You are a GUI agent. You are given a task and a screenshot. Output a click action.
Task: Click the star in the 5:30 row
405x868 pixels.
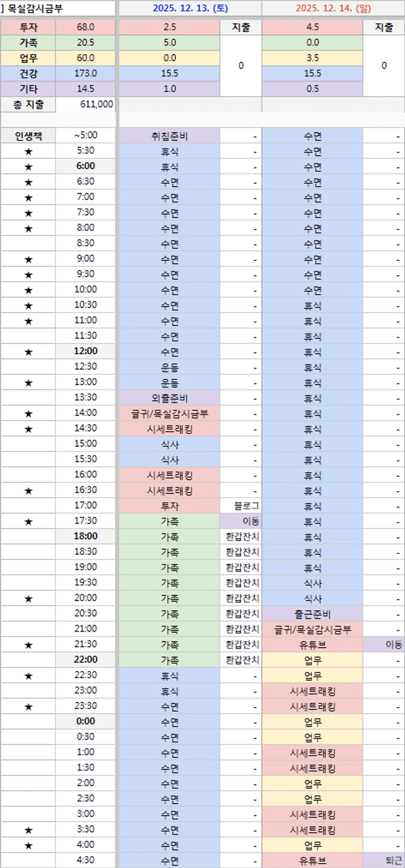[x=28, y=151]
